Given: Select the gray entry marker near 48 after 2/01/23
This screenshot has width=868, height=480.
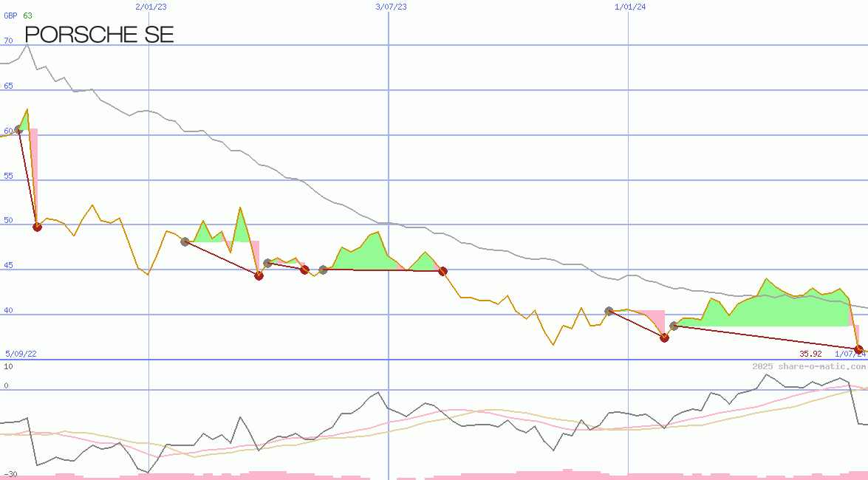Looking at the screenshot, I should tap(185, 241).
